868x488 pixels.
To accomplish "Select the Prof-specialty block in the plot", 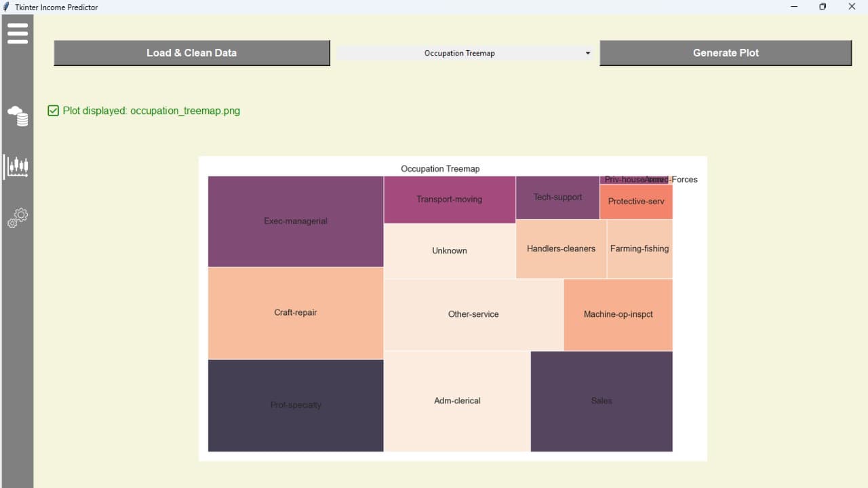I will point(295,405).
